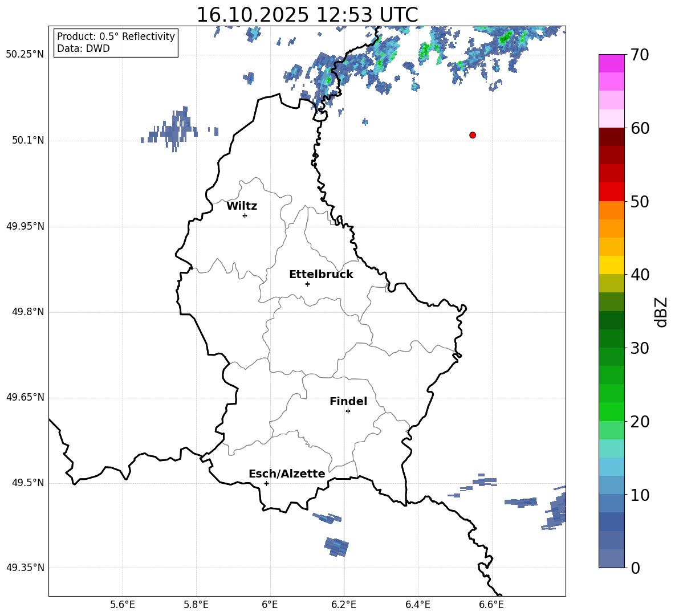Click the Findel station cross marker
Screen dimensions: 675x616
pyautogui.click(x=348, y=411)
